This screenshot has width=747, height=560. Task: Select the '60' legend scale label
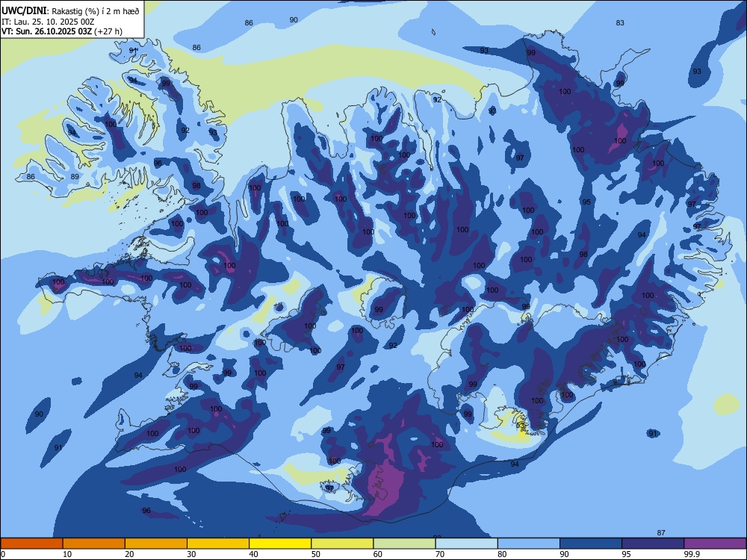(378, 554)
